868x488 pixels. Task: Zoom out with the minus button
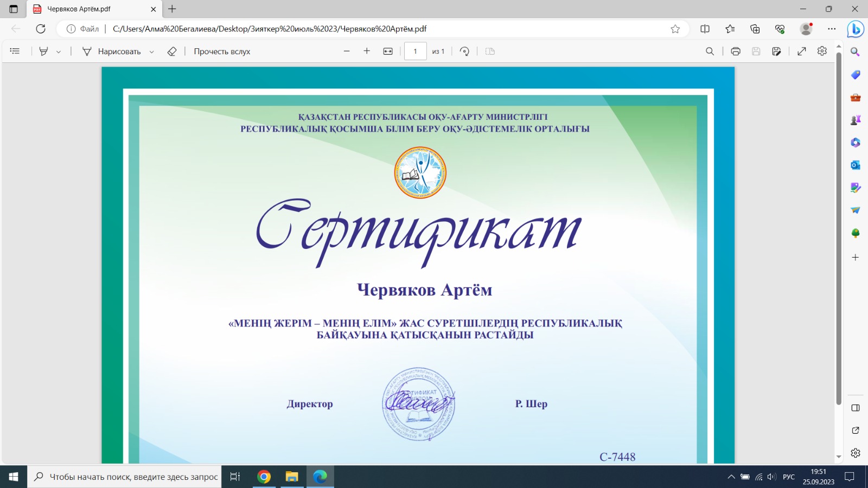pos(347,51)
